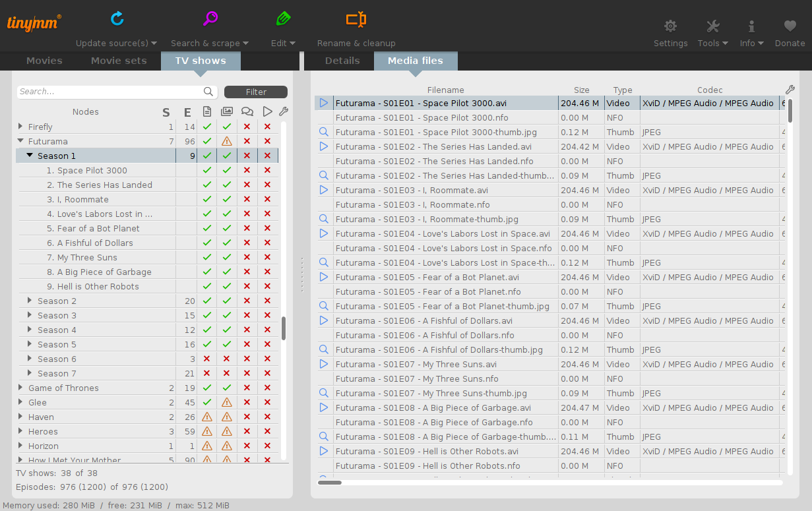Sort by the Codec column header
This screenshot has width=812, height=511.
(710, 90)
